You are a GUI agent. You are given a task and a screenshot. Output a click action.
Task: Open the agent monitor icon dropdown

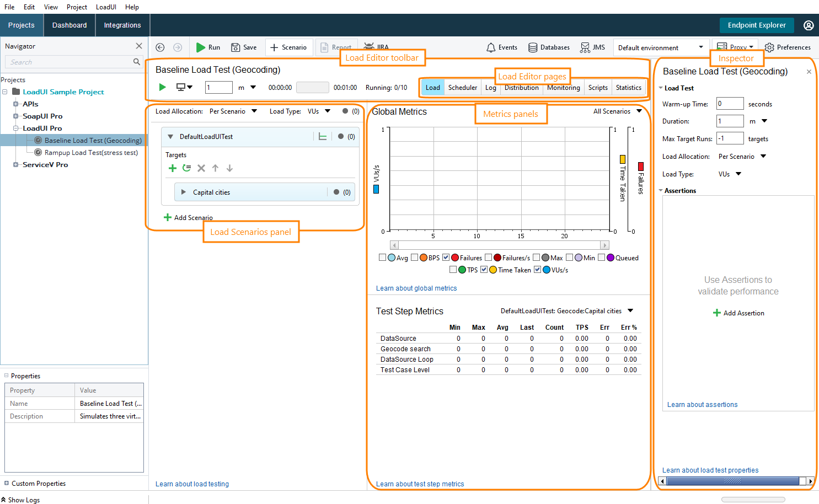coord(184,87)
